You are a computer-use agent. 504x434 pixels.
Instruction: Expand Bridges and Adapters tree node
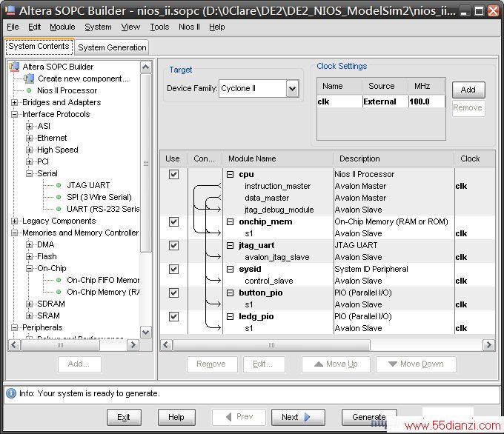(x=15, y=102)
